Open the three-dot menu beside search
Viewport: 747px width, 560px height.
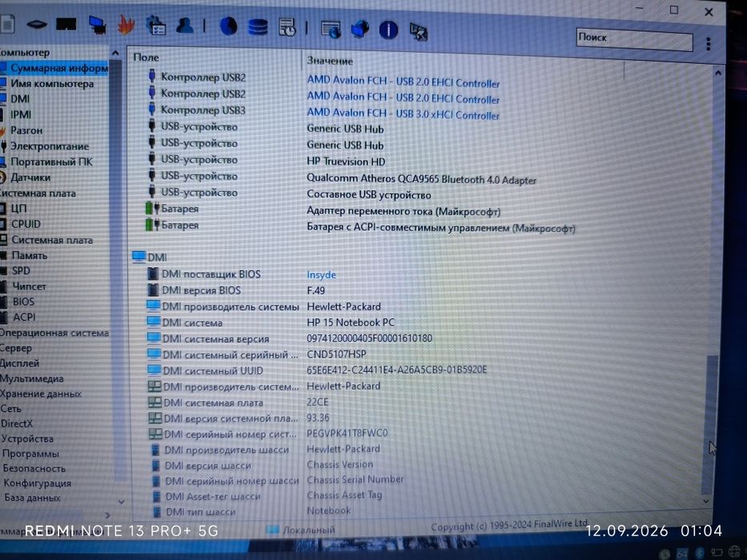pos(709,44)
